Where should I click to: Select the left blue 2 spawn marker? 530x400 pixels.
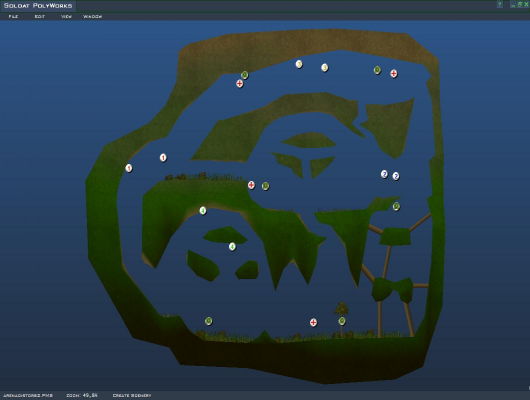pyautogui.click(x=384, y=174)
